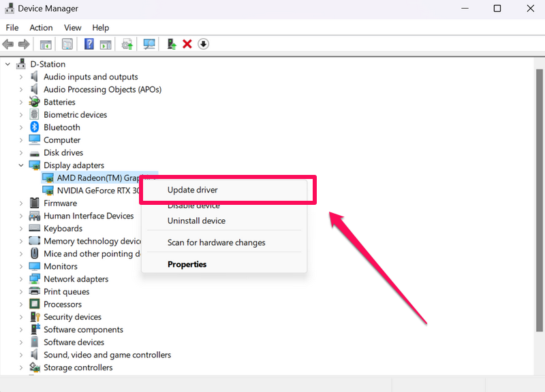Click the Update device driver green-arrow toolbar icon
This screenshot has width=545, height=392.
coord(172,44)
